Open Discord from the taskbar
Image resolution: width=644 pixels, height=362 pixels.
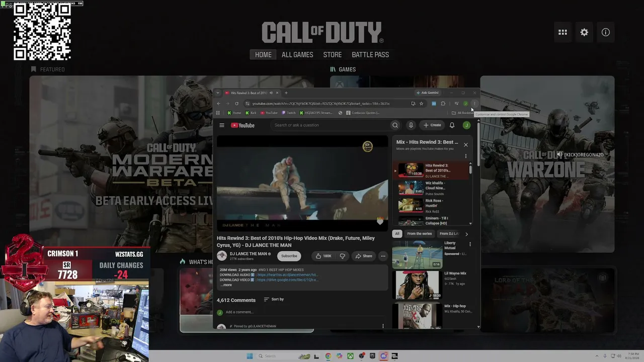tap(384, 356)
